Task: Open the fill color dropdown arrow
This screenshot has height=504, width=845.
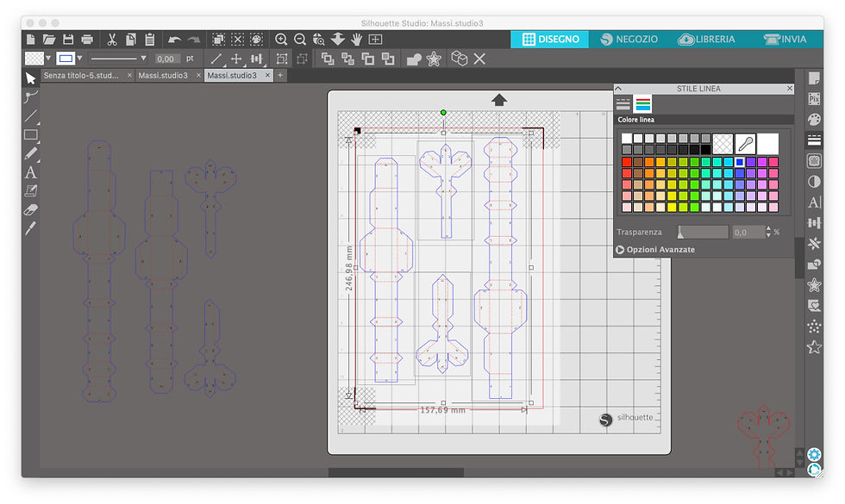Action: click(48, 59)
